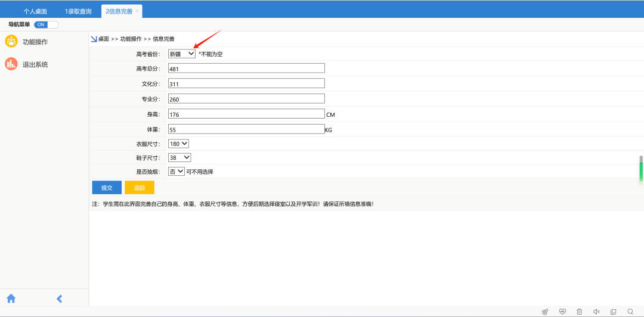644x317 pixels.
Task: Open the 高考省份 province dropdown
Action: coord(182,54)
